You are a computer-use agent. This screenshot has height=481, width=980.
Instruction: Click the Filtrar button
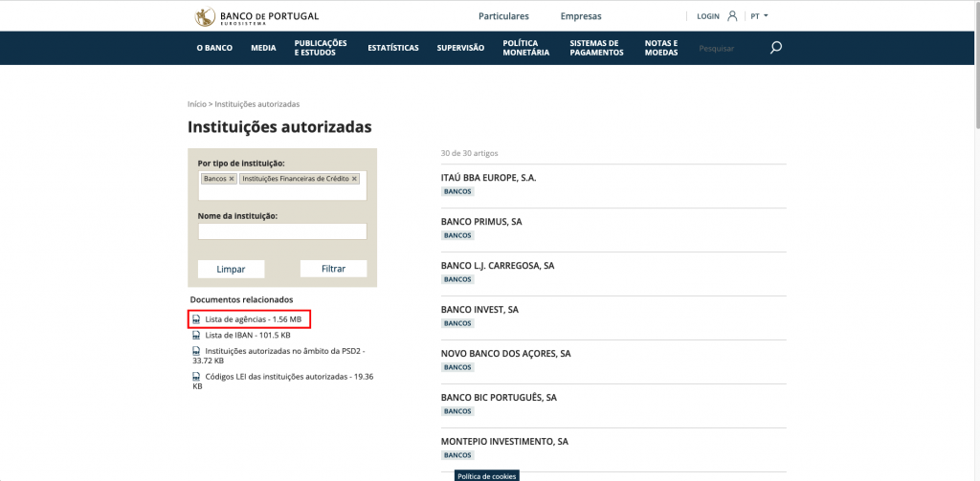click(x=334, y=270)
